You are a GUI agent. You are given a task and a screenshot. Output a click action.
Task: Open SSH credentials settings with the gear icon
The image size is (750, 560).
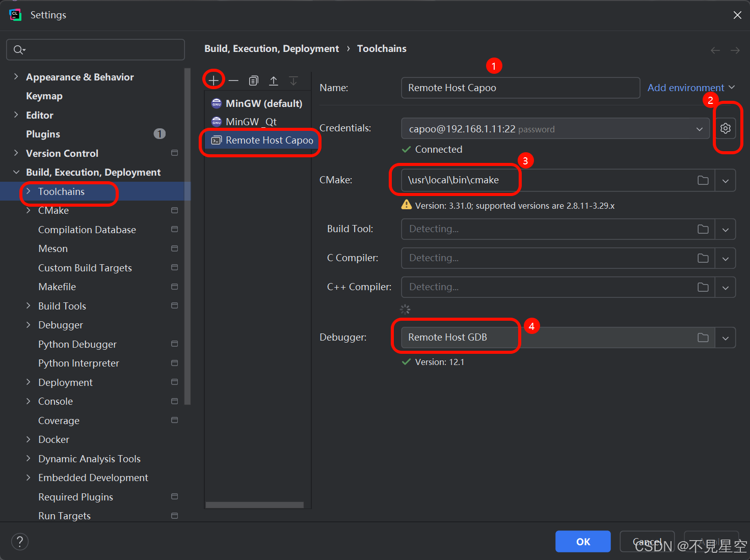tap(726, 128)
